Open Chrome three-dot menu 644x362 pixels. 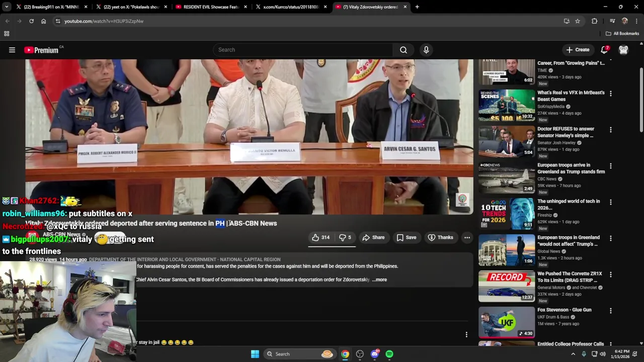tap(637, 21)
